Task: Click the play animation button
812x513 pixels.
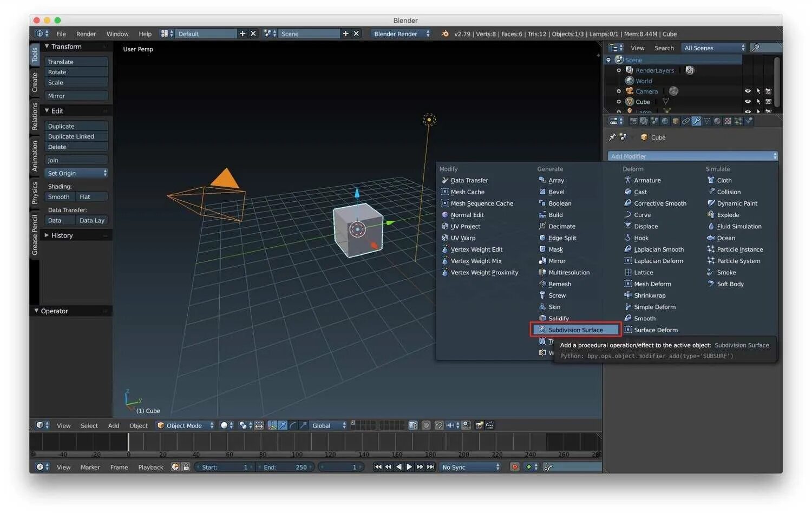Action: 409,467
